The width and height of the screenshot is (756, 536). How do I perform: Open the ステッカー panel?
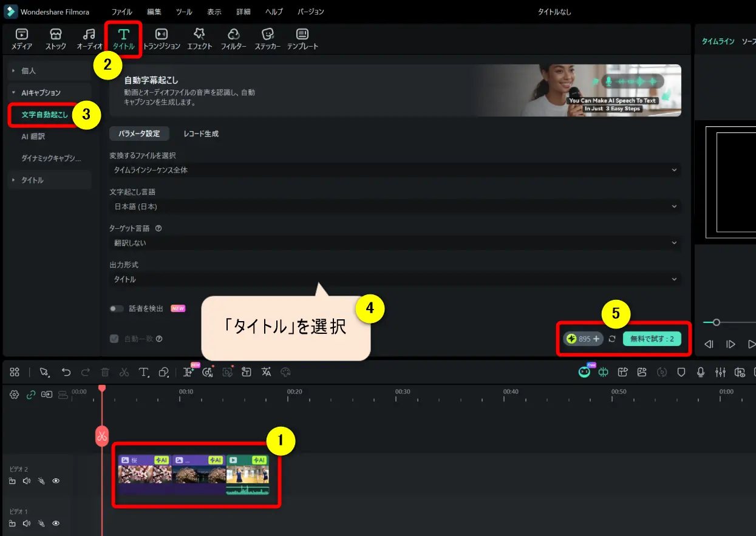tap(267, 38)
